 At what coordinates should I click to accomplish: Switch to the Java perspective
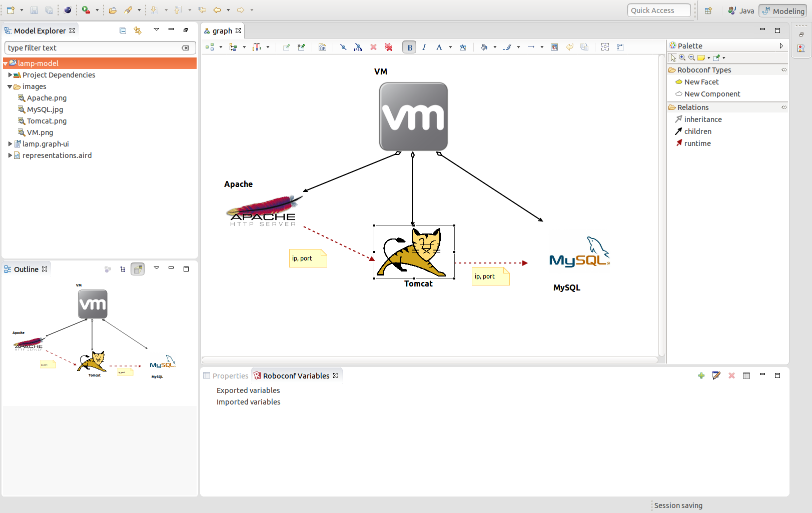click(741, 10)
